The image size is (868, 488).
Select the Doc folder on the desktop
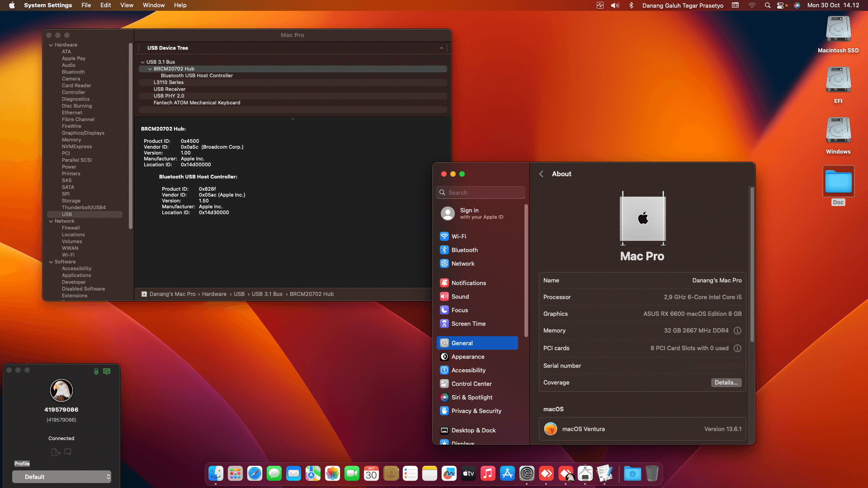[x=838, y=185]
